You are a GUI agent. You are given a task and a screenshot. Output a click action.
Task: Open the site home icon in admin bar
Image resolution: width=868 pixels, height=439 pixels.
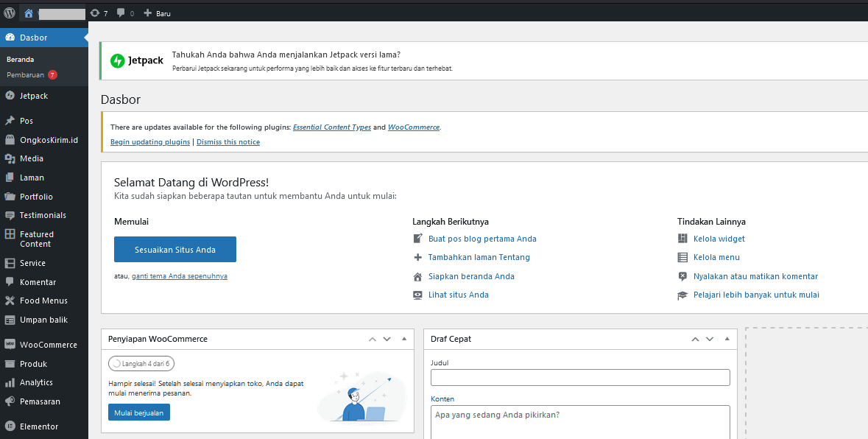pos(29,13)
